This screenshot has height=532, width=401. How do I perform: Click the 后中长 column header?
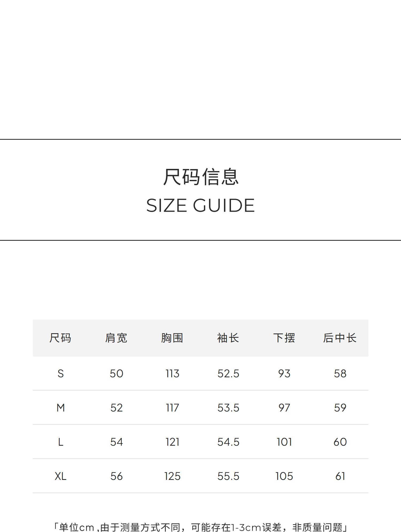pyautogui.click(x=340, y=338)
